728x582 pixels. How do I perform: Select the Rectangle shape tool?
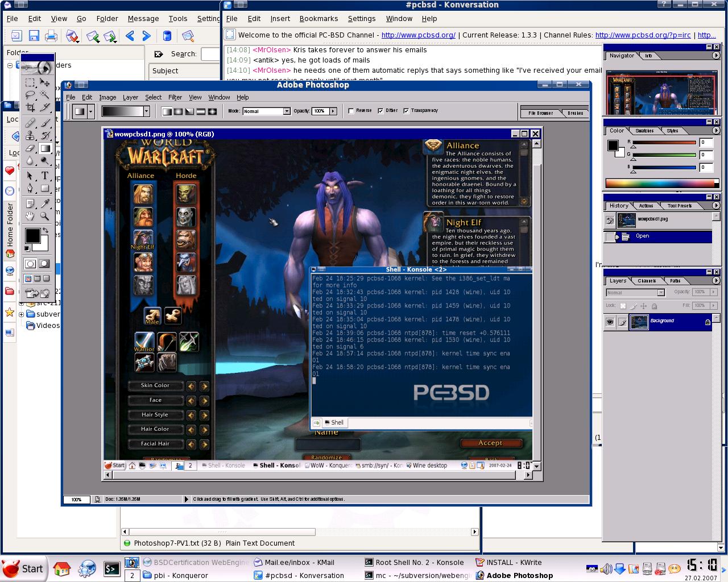(x=45, y=188)
